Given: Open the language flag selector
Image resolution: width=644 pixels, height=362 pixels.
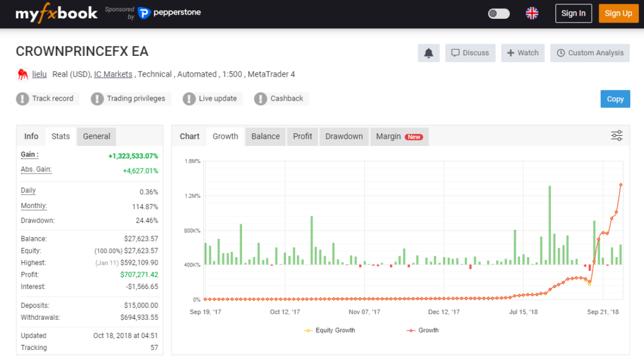Looking at the screenshot, I should click(x=531, y=13).
